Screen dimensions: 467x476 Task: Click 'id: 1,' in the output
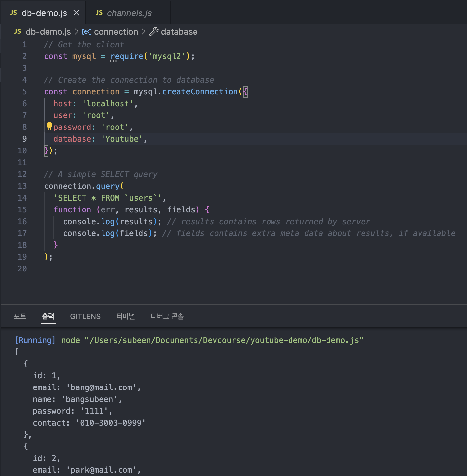(47, 375)
